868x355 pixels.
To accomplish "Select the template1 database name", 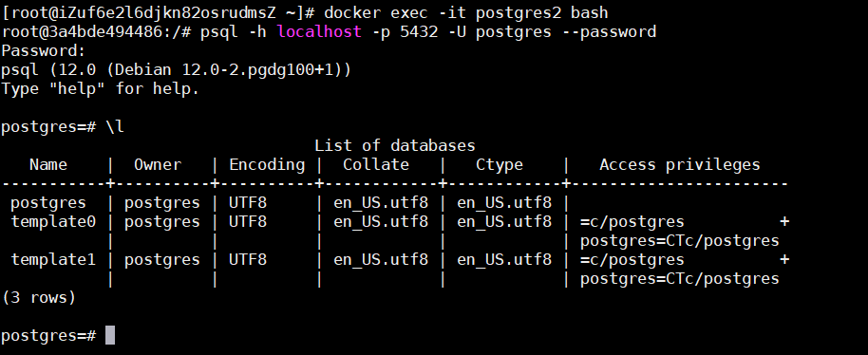I will (53, 259).
